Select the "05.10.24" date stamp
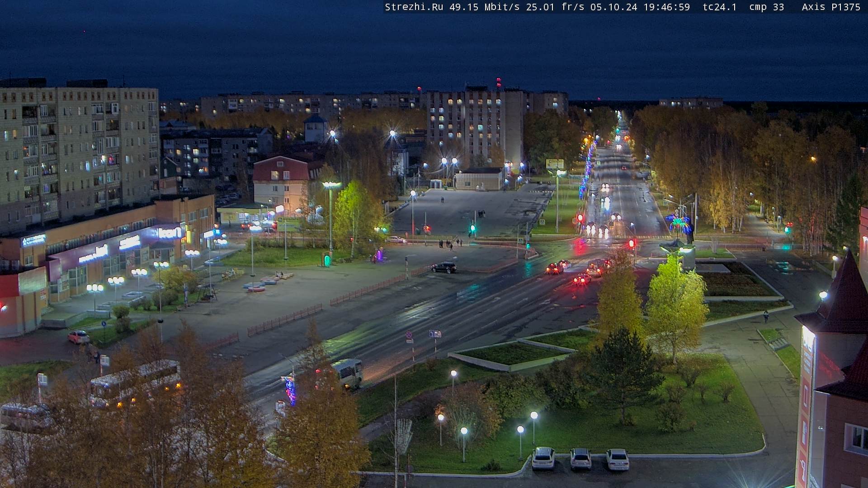The image size is (868, 488). pos(614,7)
